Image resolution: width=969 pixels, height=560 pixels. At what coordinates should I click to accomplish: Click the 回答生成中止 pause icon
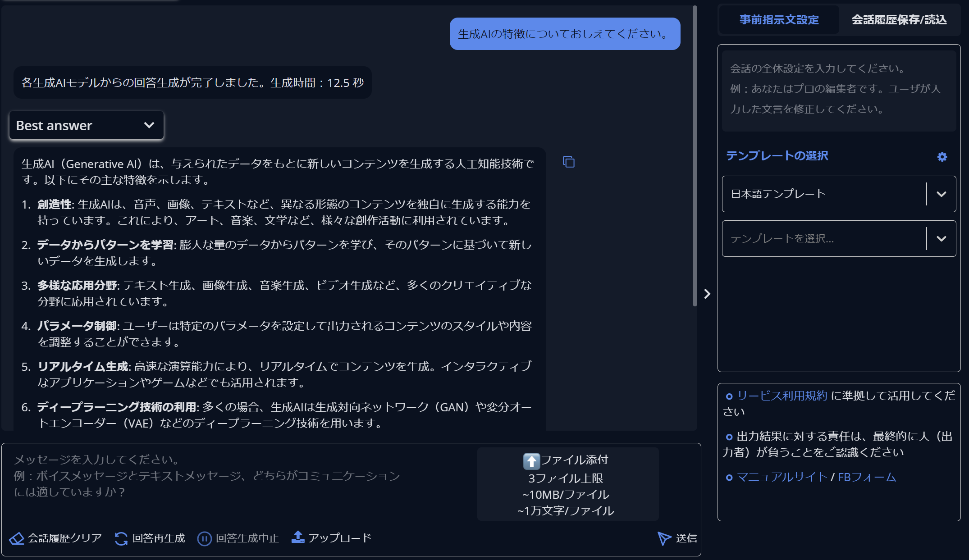204,538
